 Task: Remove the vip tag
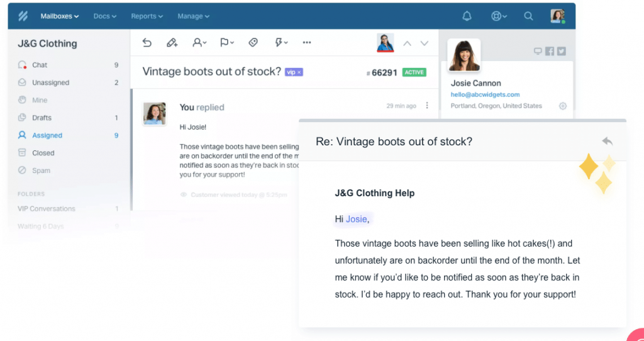299,72
